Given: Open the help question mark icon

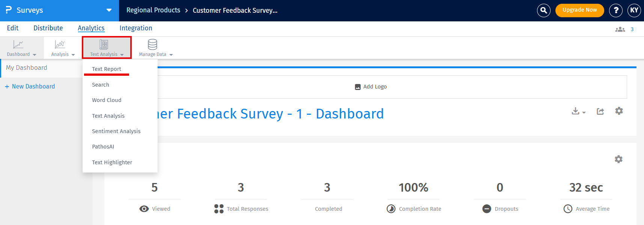Looking at the screenshot, I should click(x=615, y=10).
